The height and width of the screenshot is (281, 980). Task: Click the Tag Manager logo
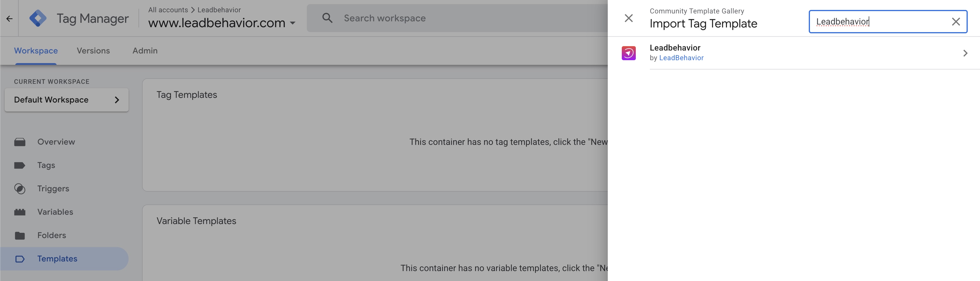coord(38,18)
